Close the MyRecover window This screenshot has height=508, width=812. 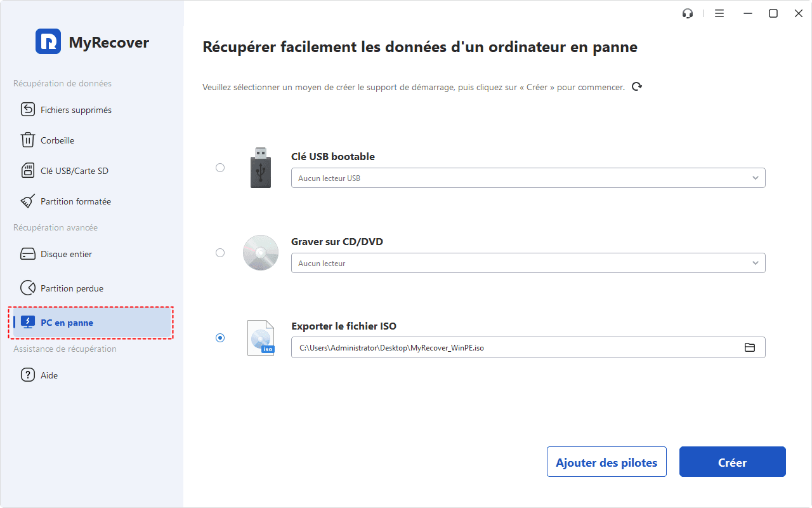[799, 13]
